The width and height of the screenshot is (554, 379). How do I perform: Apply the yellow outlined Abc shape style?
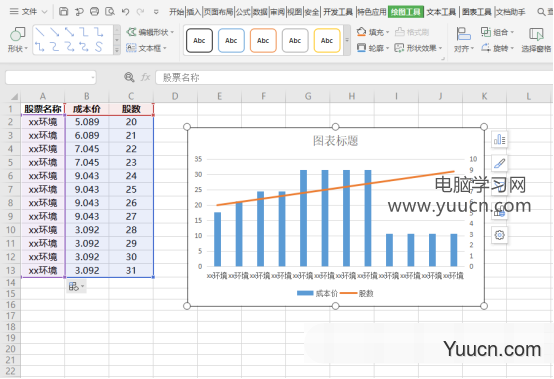pos(327,40)
